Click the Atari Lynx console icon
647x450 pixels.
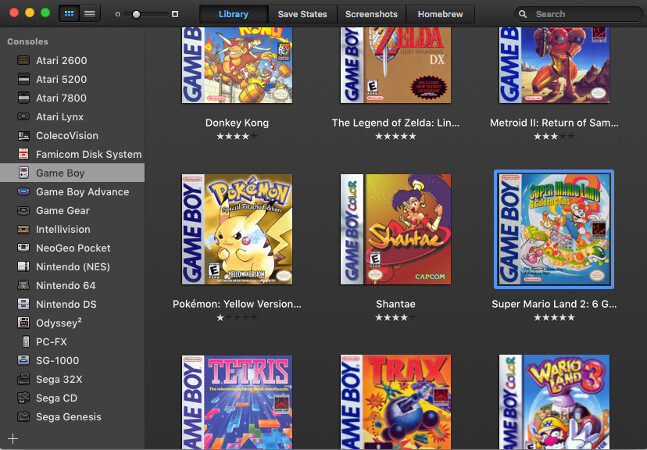point(23,117)
